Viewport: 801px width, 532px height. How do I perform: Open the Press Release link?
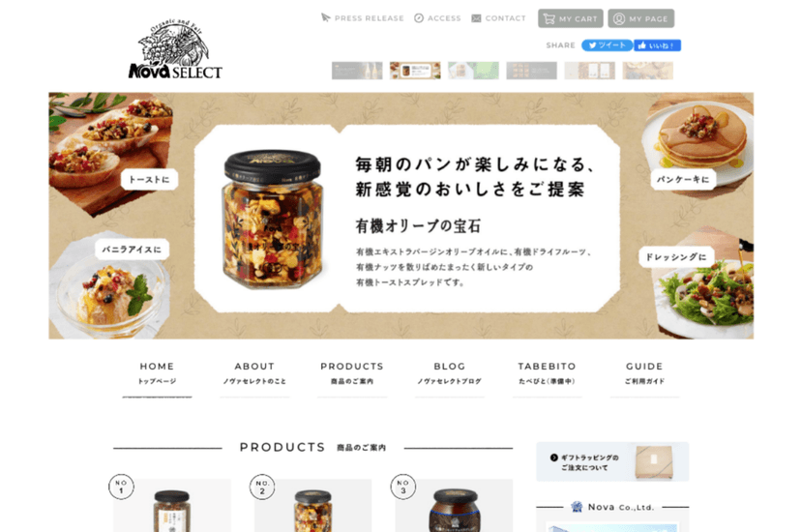[x=362, y=18]
